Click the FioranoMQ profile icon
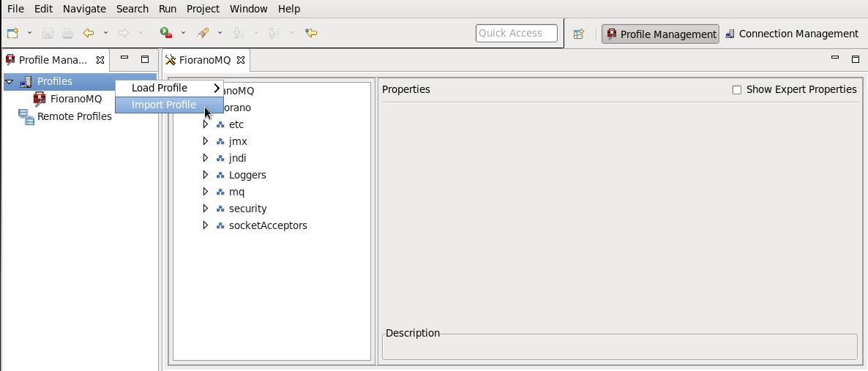 (40, 99)
